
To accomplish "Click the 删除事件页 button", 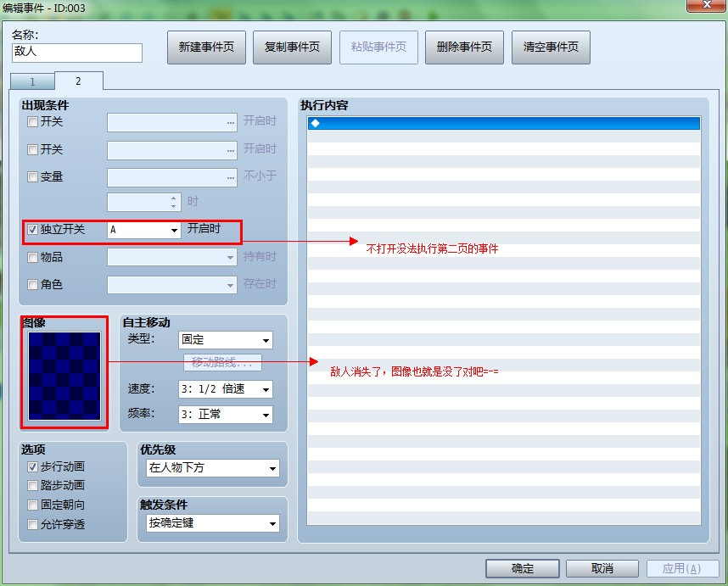I will (x=464, y=47).
